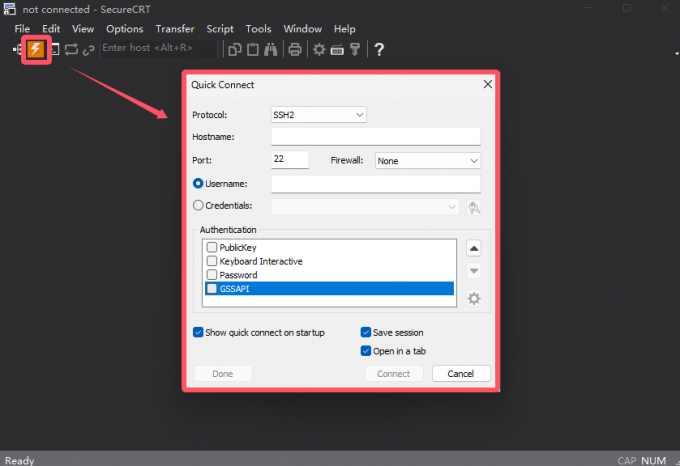Close the Quick Connect dialog
The image size is (680, 466).
487,84
